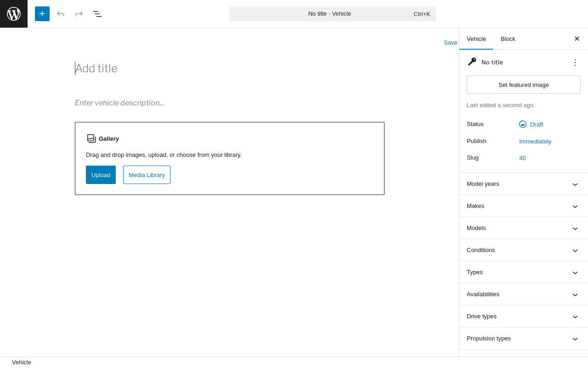This screenshot has height=368, width=588.
Task: Click the Immediately publish link
Action: tap(535, 142)
